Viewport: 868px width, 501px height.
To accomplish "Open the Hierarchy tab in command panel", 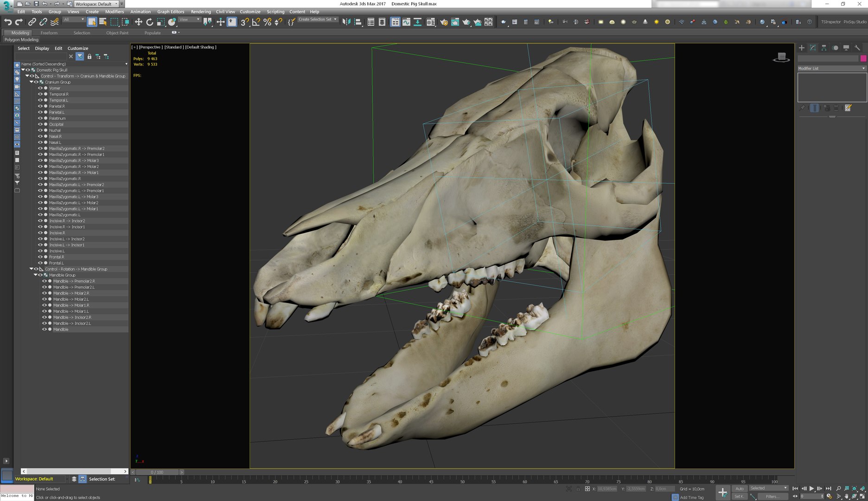I will 824,48.
